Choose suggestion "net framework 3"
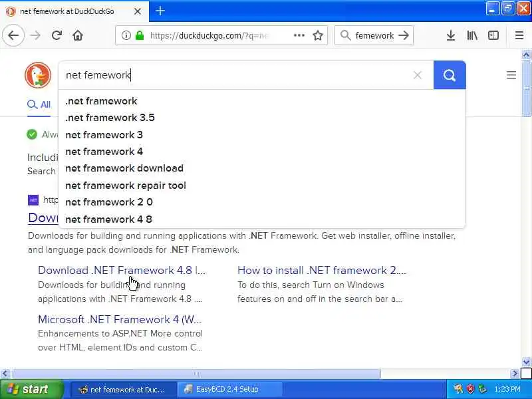Viewport: 532px width, 399px height. point(262,135)
